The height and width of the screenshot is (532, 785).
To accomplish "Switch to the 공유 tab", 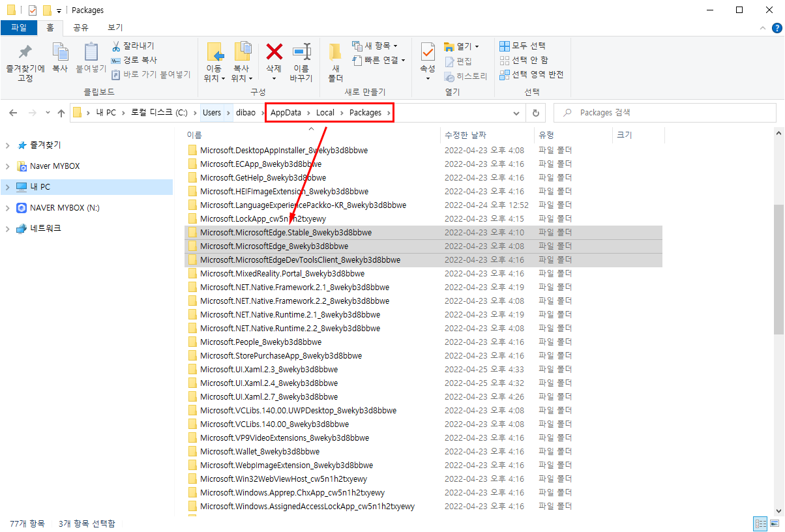I will click(x=81, y=27).
